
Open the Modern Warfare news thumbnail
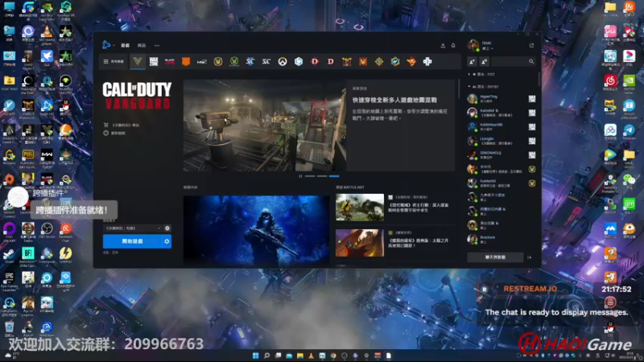coord(360,208)
